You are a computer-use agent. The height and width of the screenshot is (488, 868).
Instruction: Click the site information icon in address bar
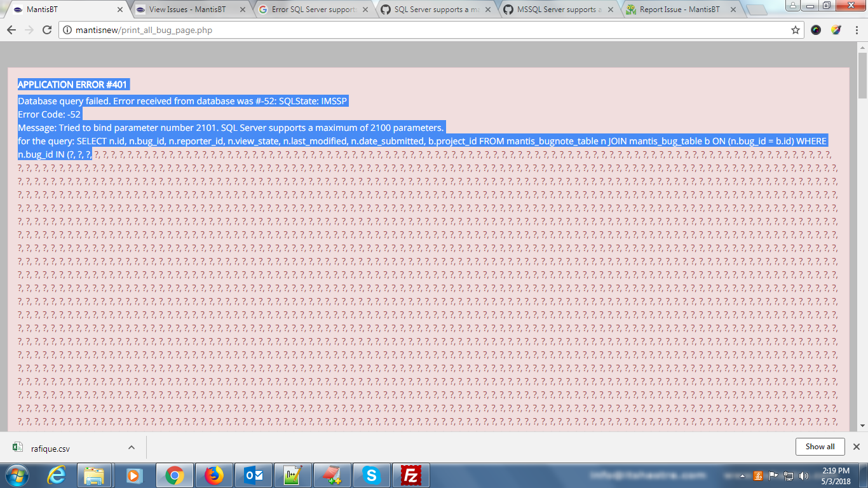point(68,30)
